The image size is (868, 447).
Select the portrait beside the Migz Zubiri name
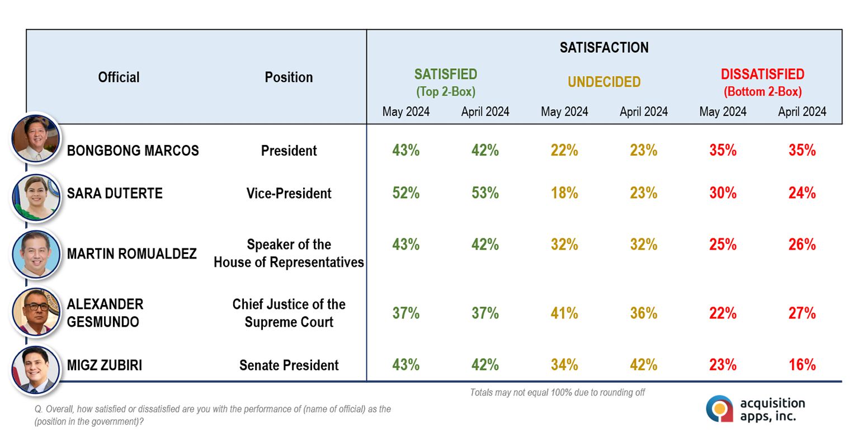[x=36, y=369]
